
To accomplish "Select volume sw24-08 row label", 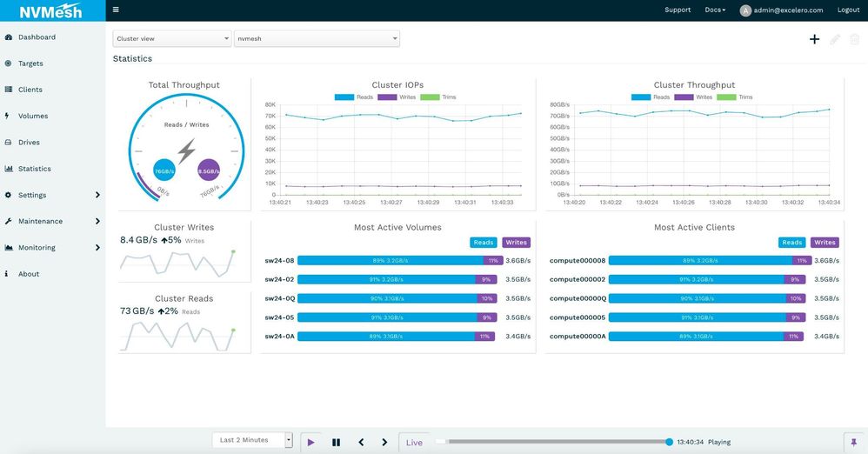I will (x=279, y=260).
